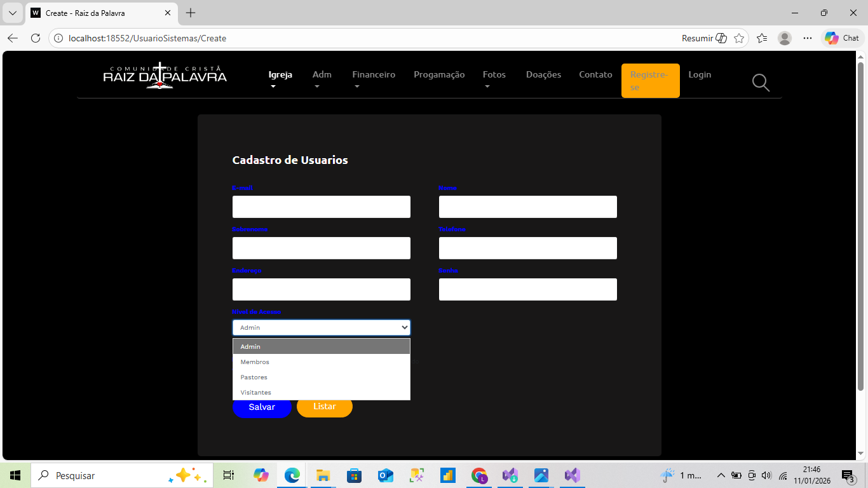Click the search magnifier icon in navbar
This screenshot has width=868, height=488.
tap(761, 83)
